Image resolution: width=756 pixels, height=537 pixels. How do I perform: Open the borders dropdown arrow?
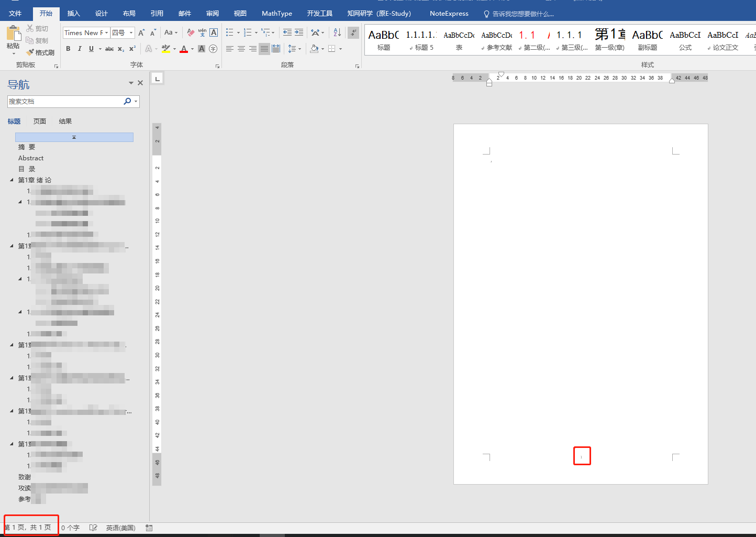point(340,49)
